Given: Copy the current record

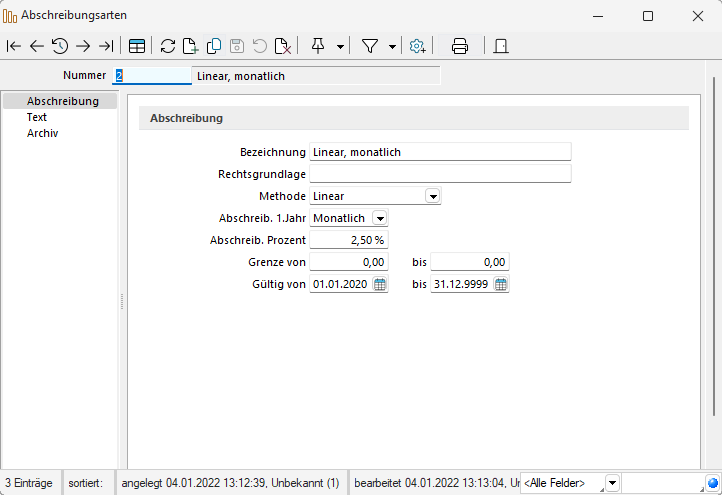Looking at the screenshot, I should pyautogui.click(x=214, y=46).
